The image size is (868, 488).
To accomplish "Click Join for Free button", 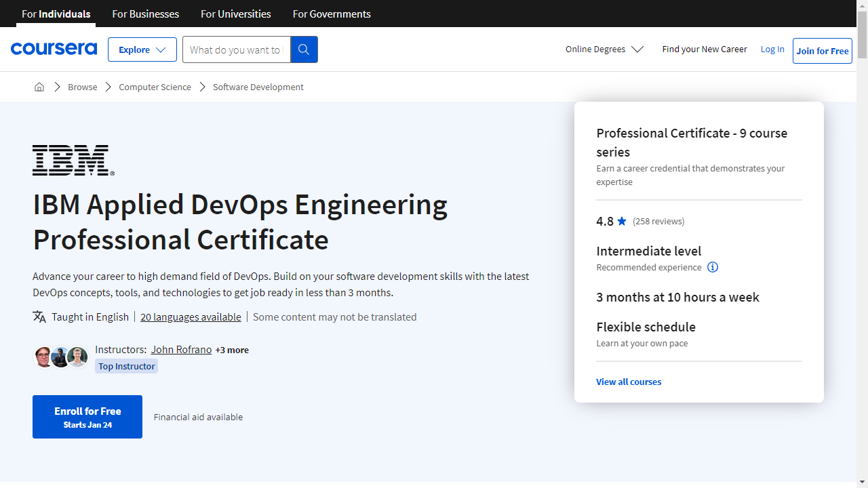I will coord(823,51).
